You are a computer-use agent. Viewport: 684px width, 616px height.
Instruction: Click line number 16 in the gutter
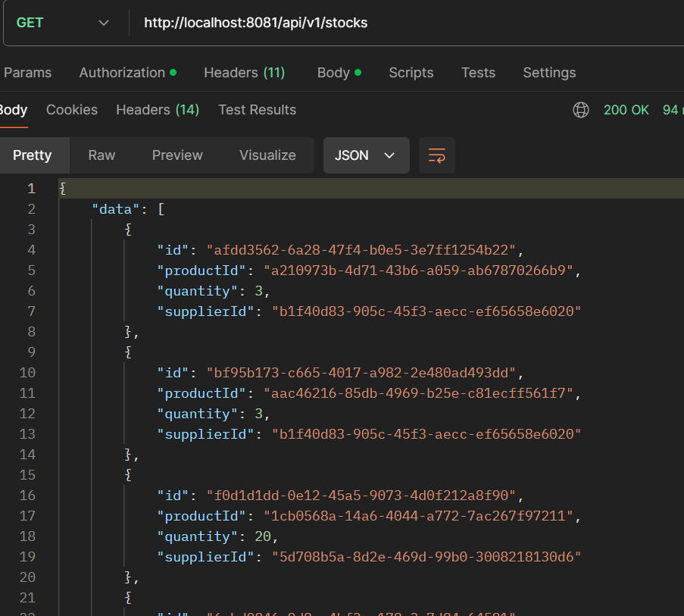pyautogui.click(x=27, y=496)
